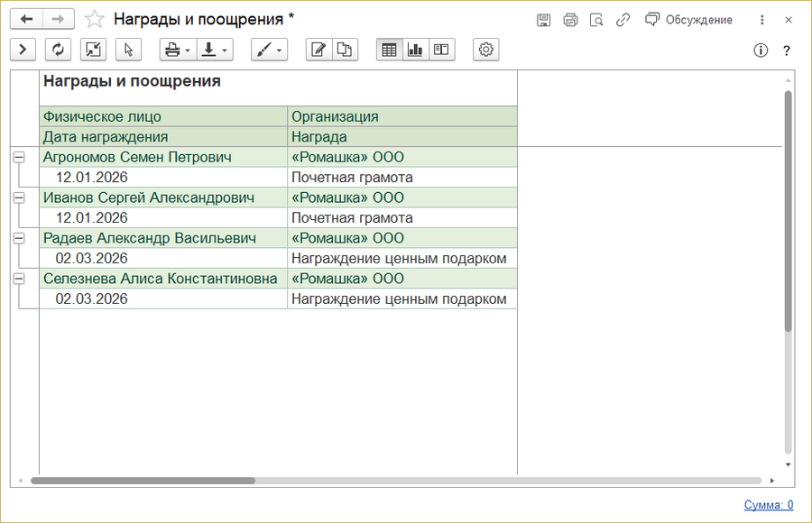Select cell Селезнева Алиса Константиновна
812x523 pixels.
[x=163, y=278]
